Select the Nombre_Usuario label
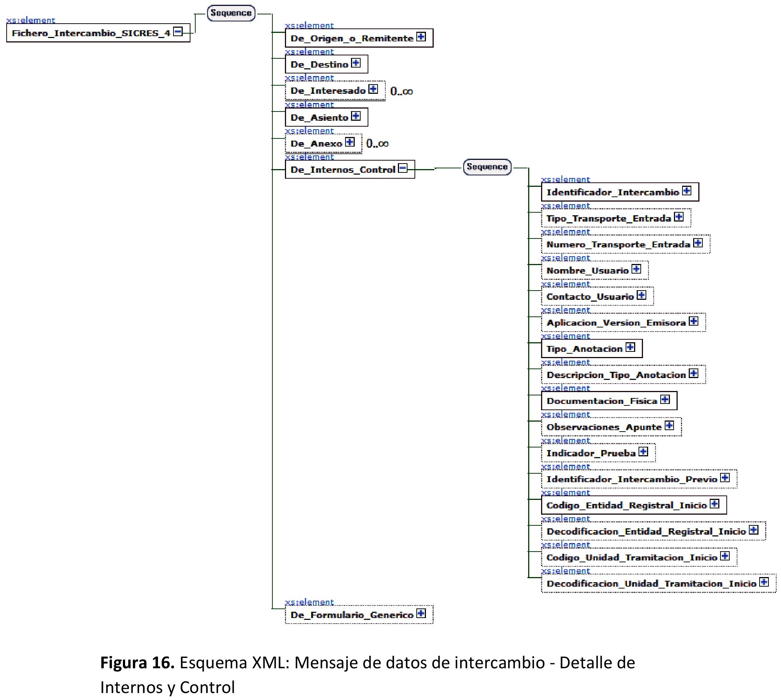This screenshot has height=700, width=781. pyautogui.click(x=588, y=271)
